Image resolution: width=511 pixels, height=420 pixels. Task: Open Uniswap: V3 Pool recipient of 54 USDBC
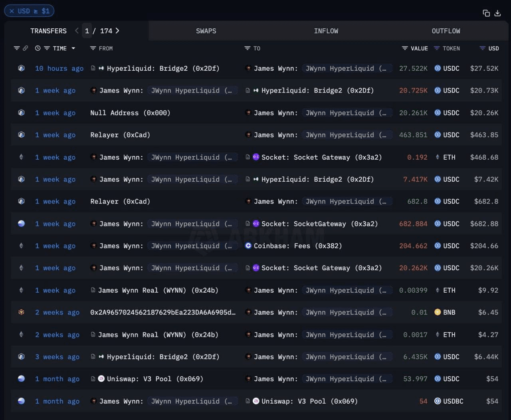click(x=309, y=401)
